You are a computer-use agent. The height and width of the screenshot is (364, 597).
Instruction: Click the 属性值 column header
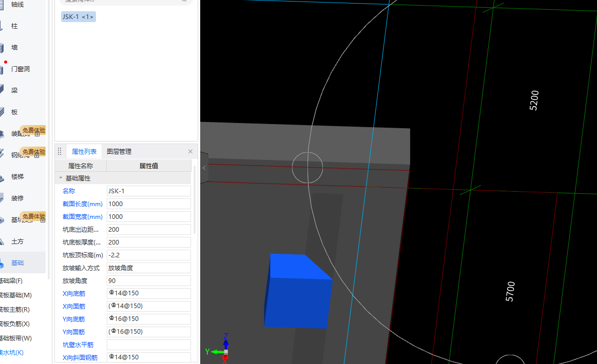[x=148, y=166]
